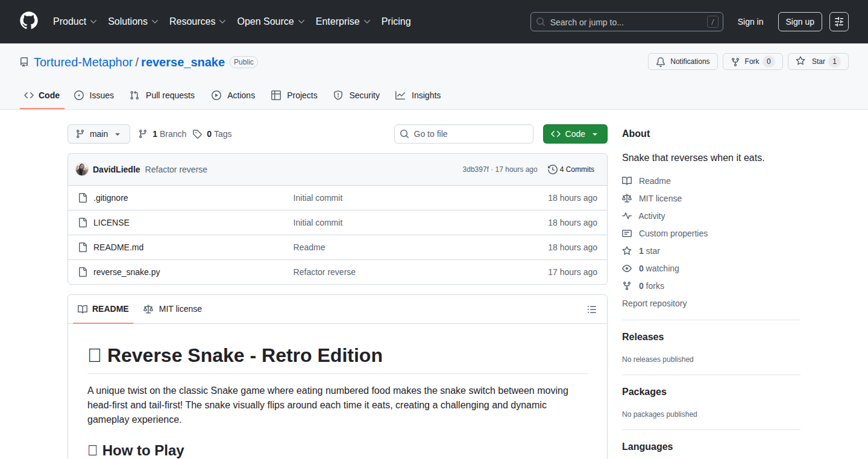Viewport: 868px width, 459px height.
Task: Click the DavidLiedle author name
Action: [x=116, y=169]
